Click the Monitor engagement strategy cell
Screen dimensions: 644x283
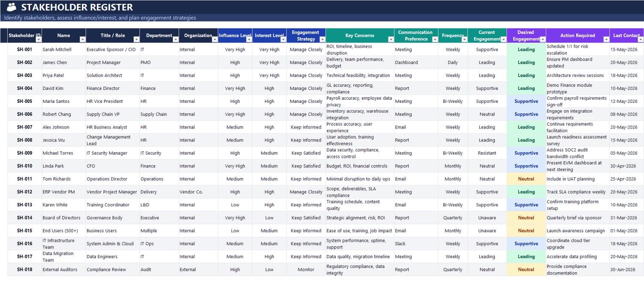[306, 269]
